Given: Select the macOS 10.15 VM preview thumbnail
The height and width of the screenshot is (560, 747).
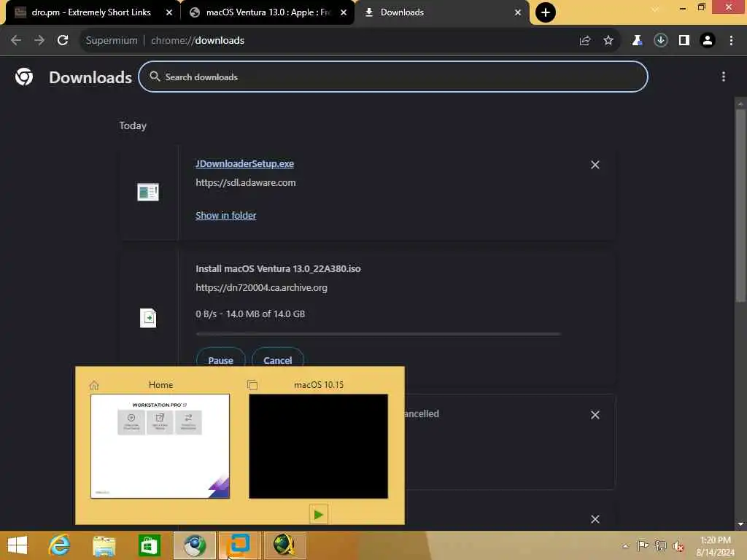Looking at the screenshot, I should pyautogui.click(x=318, y=446).
